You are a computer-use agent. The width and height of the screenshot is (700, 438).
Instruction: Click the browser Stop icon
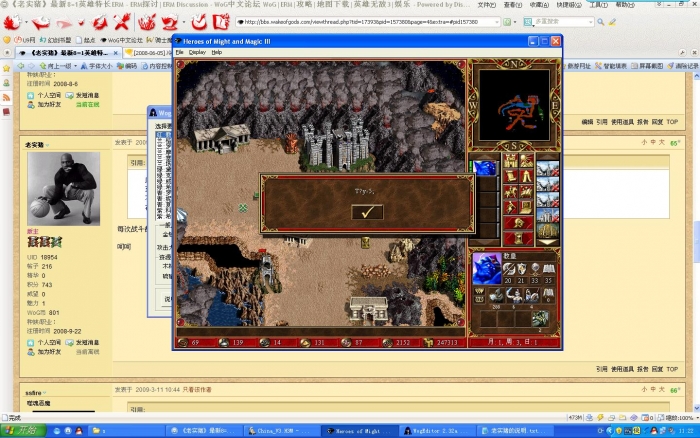click(121, 21)
